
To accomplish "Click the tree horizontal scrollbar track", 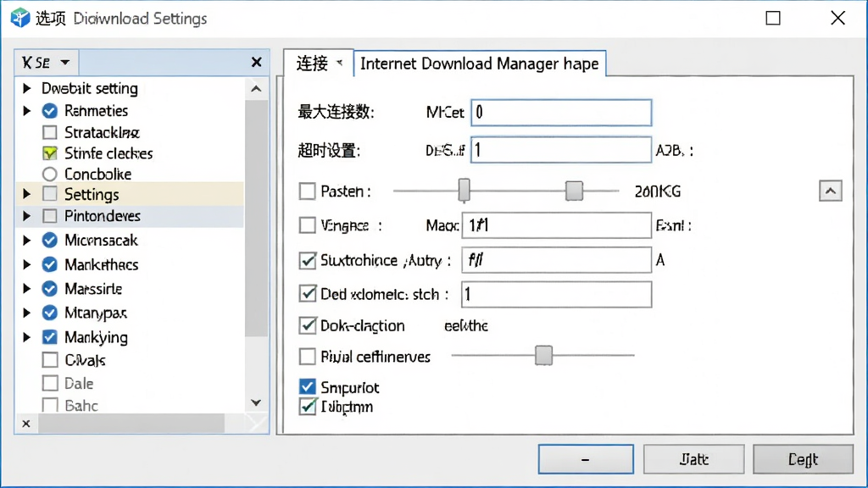I will click(x=131, y=424).
